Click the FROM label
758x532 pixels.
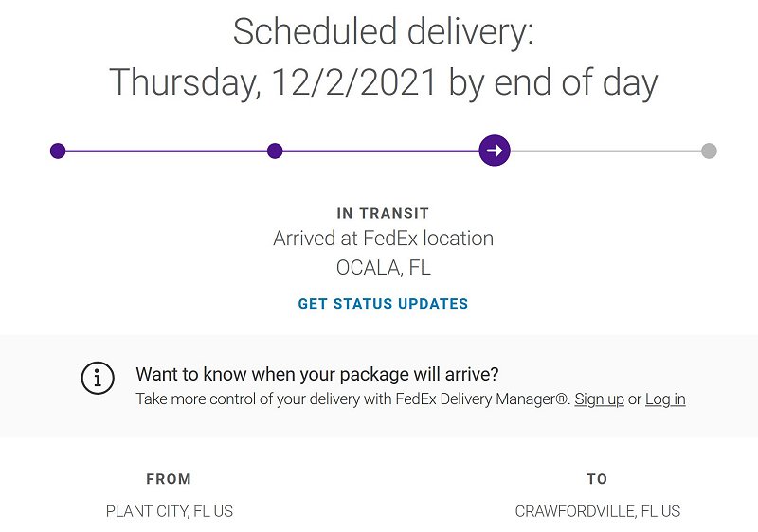point(169,479)
